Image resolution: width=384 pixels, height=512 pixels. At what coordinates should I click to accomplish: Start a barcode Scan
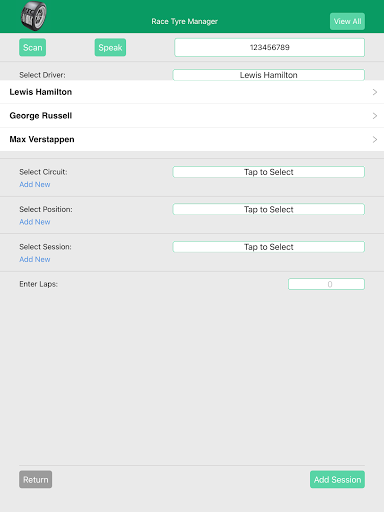point(33,47)
